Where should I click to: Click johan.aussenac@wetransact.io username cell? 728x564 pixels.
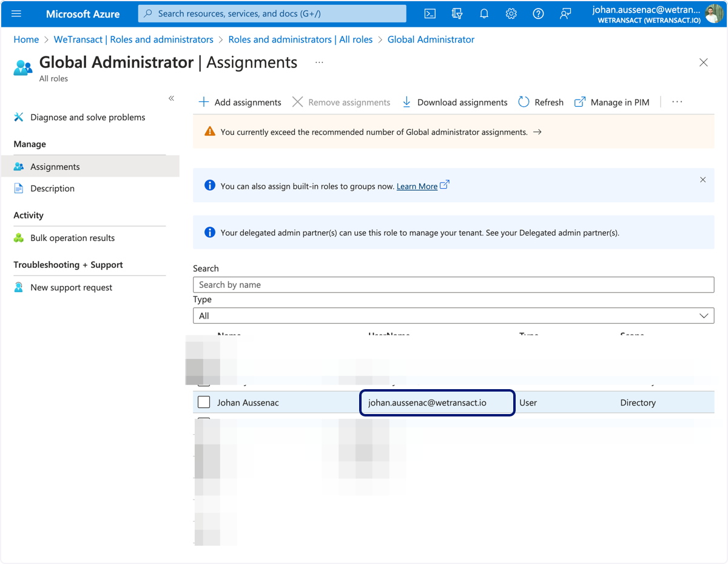point(427,403)
